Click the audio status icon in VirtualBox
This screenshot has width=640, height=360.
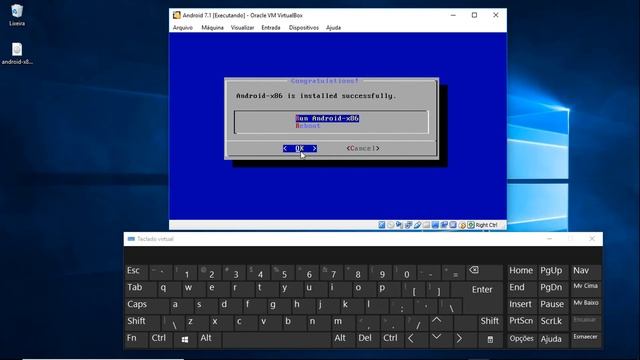coord(399,225)
